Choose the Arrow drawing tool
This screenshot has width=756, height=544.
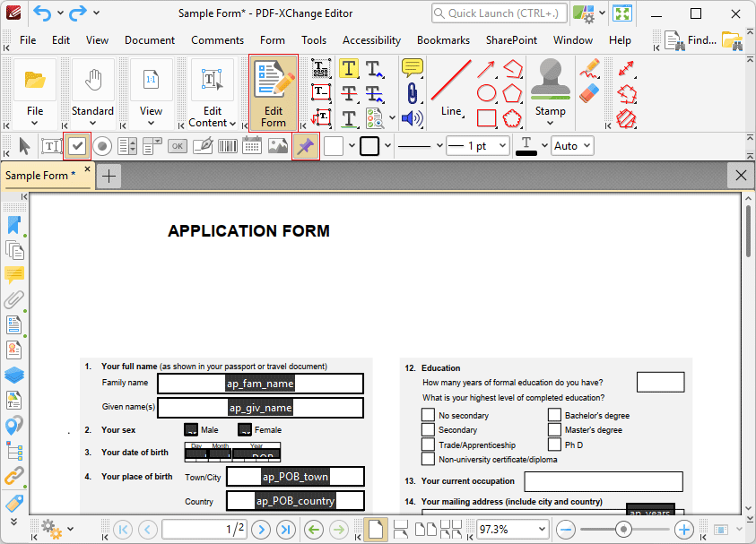pos(486,69)
